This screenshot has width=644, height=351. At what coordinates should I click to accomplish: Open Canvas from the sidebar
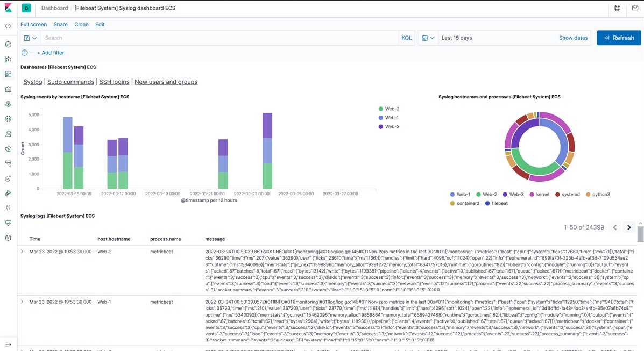coord(8,89)
